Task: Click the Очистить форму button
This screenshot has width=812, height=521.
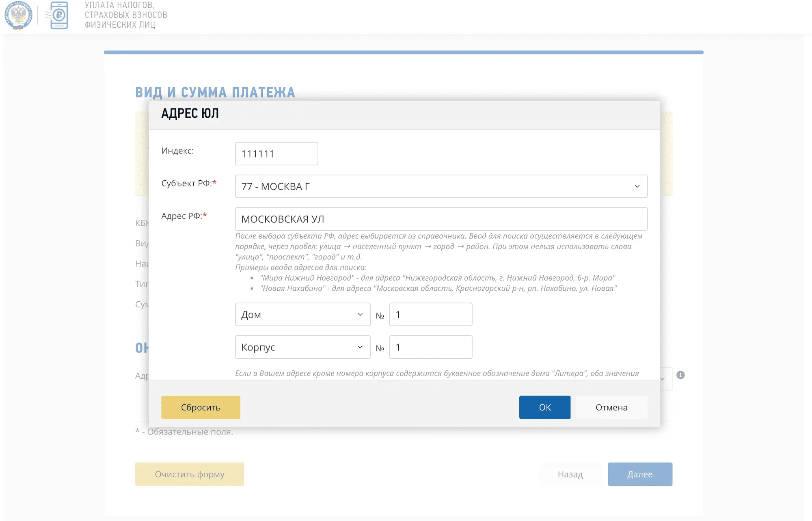Action: point(189,474)
